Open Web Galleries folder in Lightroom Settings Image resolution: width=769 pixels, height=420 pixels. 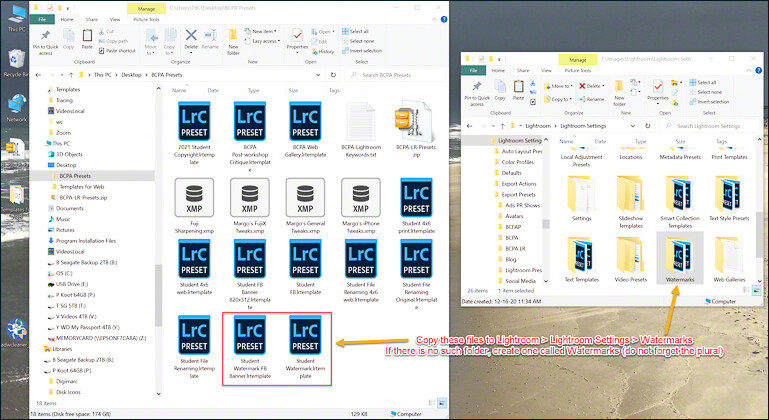pyautogui.click(x=729, y=259)
